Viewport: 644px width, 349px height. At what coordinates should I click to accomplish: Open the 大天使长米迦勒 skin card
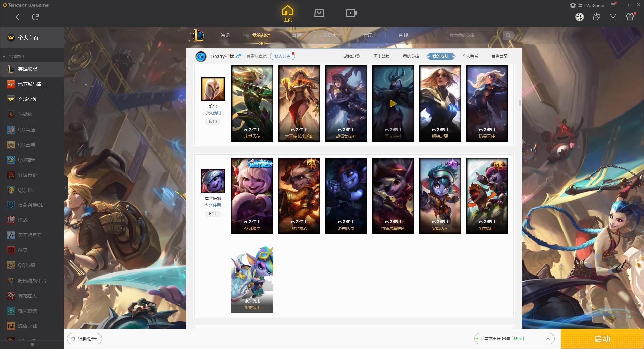[299, 103]
